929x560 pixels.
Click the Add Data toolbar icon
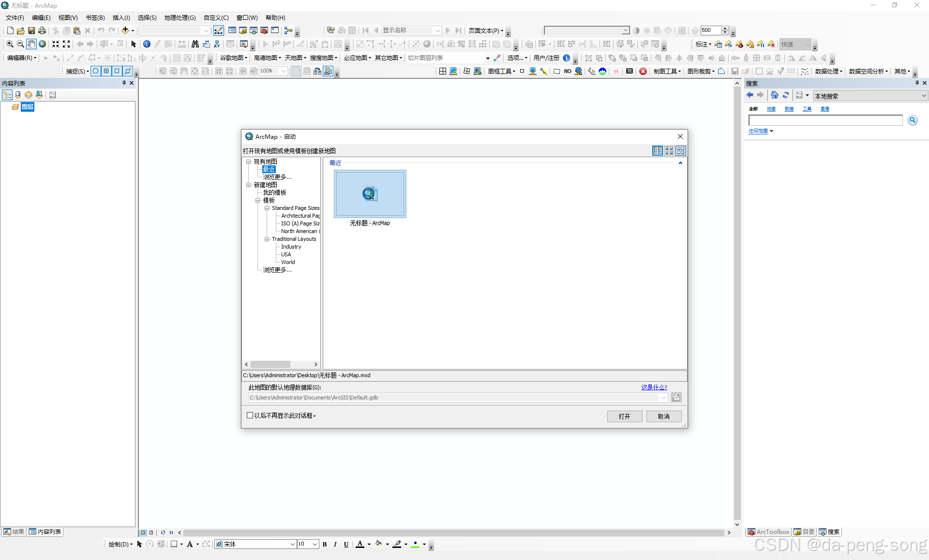click(125, 30)
